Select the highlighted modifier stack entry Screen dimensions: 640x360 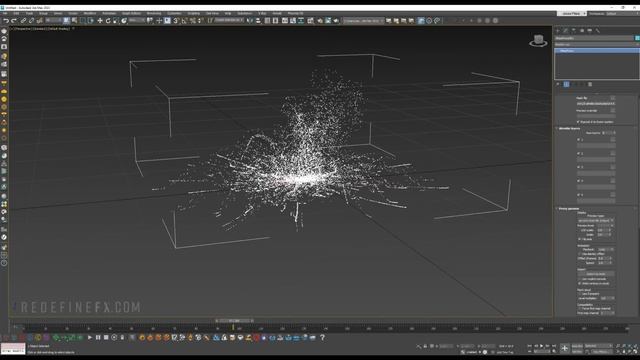pos(596,51)
